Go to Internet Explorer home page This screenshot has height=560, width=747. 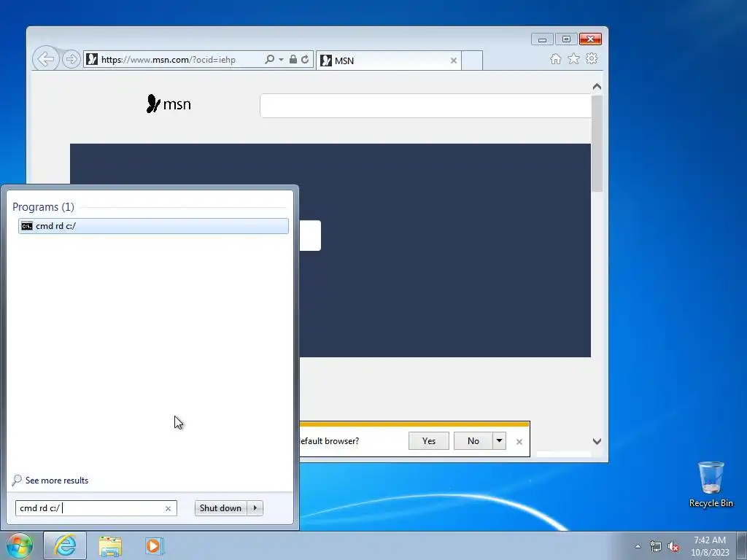pos(555,58)
